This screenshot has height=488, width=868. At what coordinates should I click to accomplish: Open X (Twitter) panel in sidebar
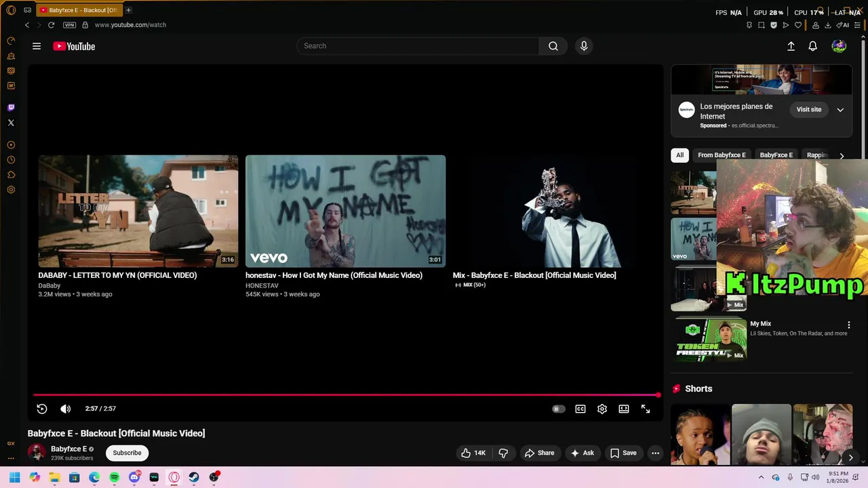[11, 123]
